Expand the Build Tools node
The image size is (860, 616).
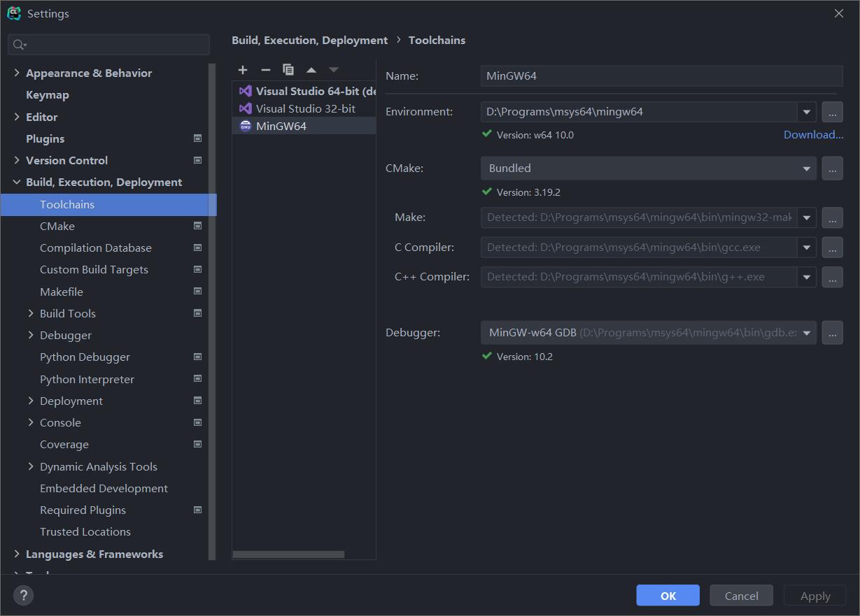click(x=31, y=313)
